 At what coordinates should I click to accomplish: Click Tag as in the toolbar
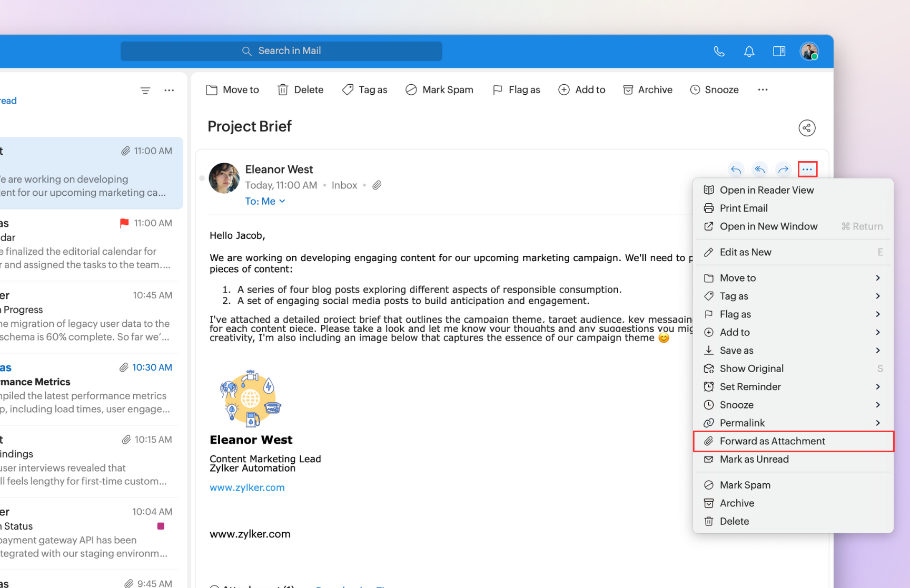point(364,90)
